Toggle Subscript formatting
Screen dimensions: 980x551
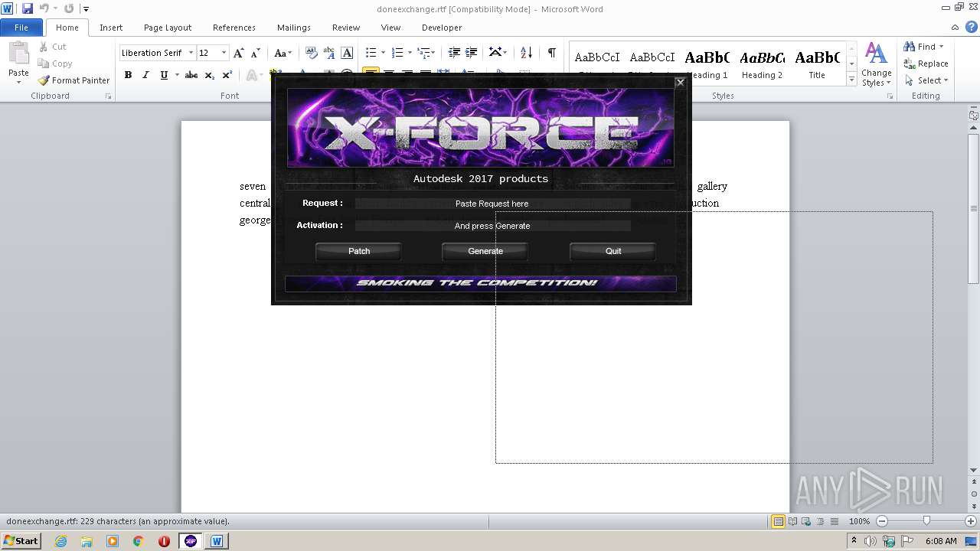[x=210, y=75]
